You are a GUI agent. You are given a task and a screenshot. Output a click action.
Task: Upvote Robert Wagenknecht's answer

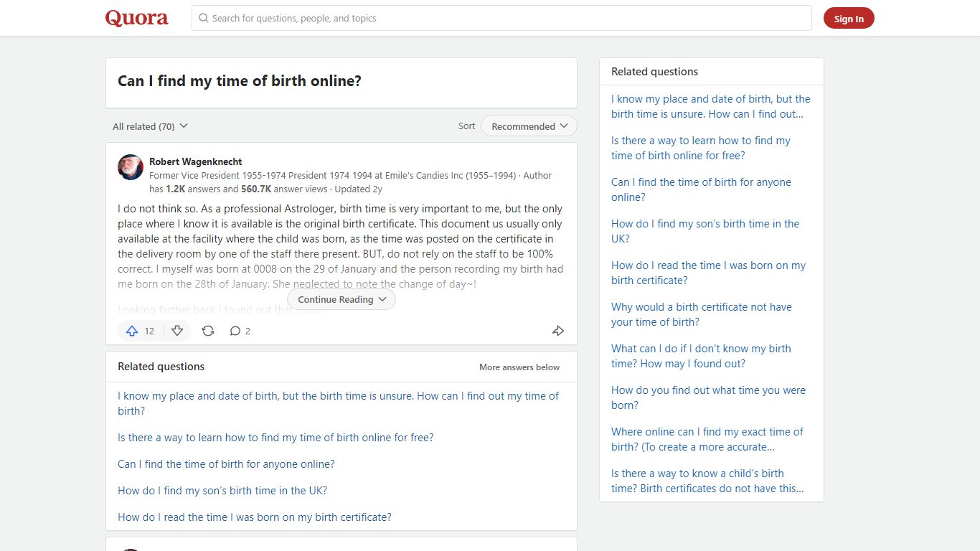132,331
